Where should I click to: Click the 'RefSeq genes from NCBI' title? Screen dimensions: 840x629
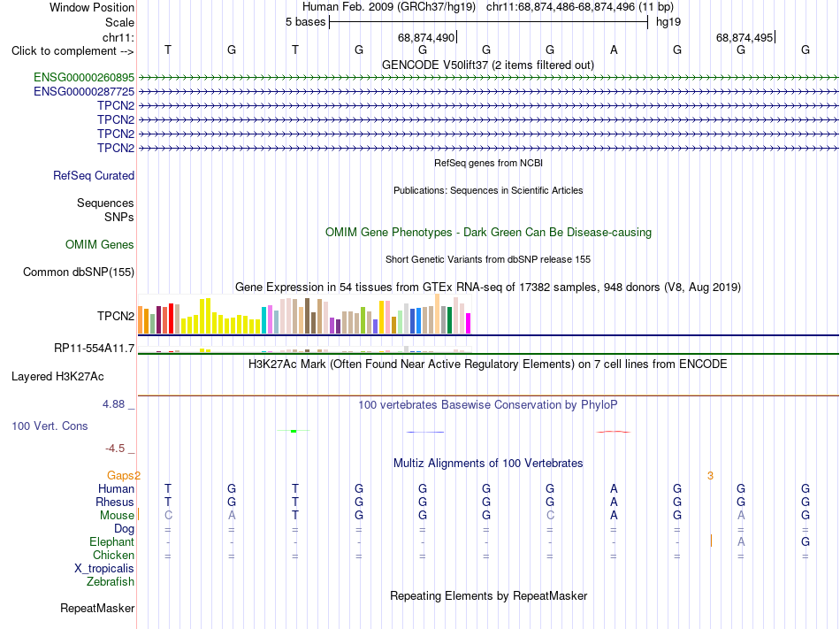[x=489, y=163]
